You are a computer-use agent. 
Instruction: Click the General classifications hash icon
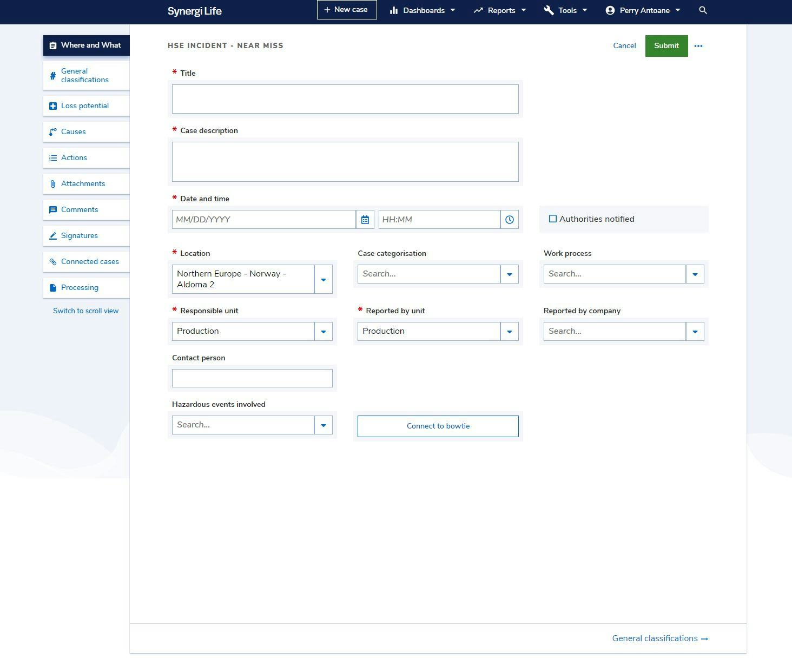coord(53,76)
